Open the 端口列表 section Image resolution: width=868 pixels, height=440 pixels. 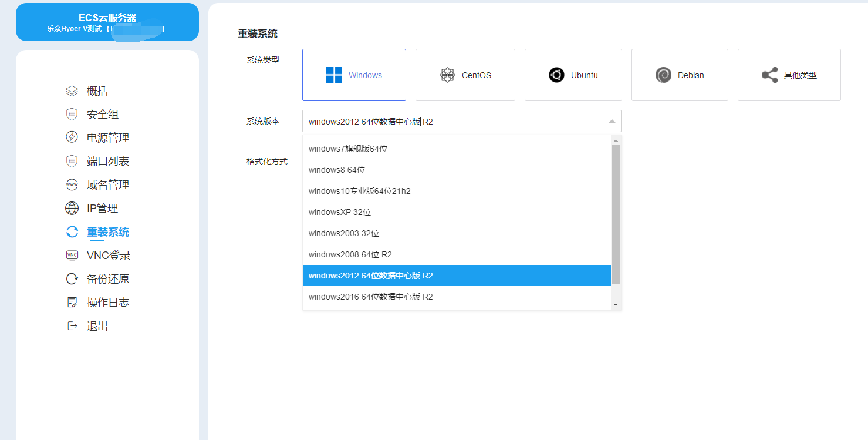coord(108,162)
